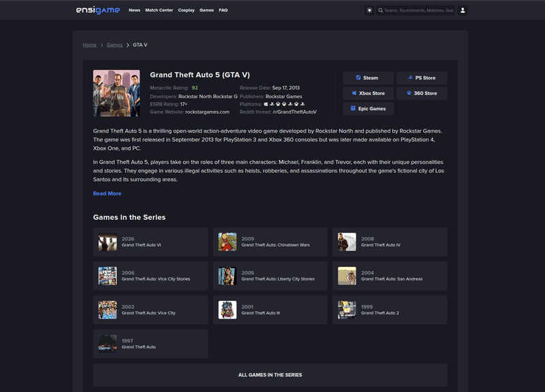Click the release date Sep 17, 2013
This screenshot has width=545, height=392.
click(285, 88)
